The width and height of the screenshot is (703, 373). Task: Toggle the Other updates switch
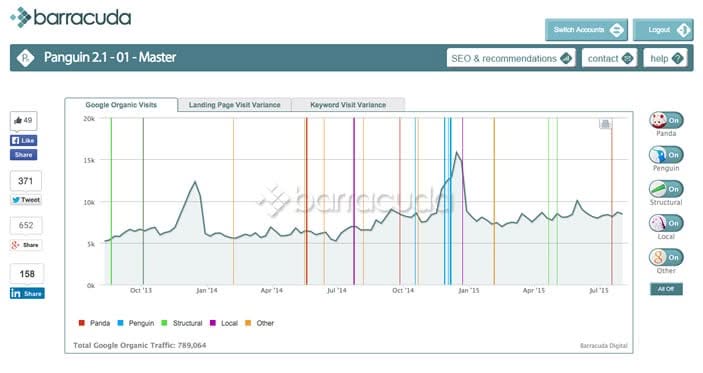666,257
